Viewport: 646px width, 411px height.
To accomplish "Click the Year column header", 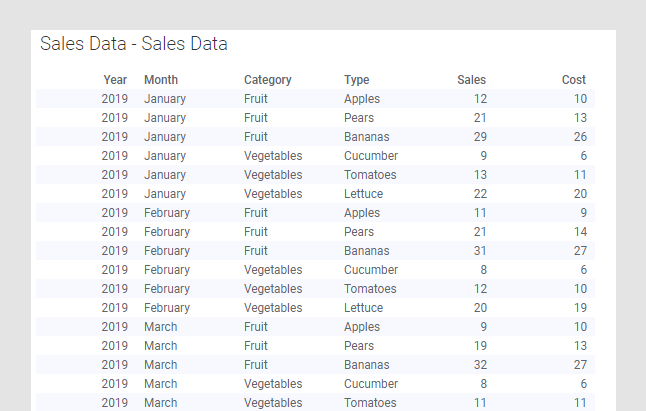I will pos(115,80).
